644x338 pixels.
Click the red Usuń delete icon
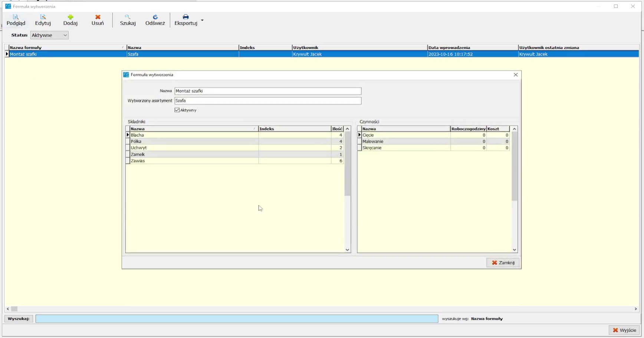98,17
